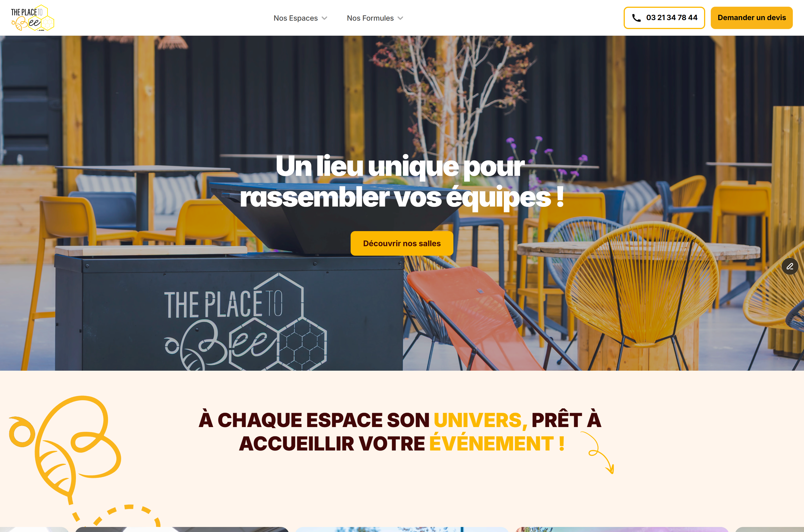Image resolution: width=804 pixels, height=532 pixels.
Task: Click the round pencil edit icon
Action: [x=790, y=266]
